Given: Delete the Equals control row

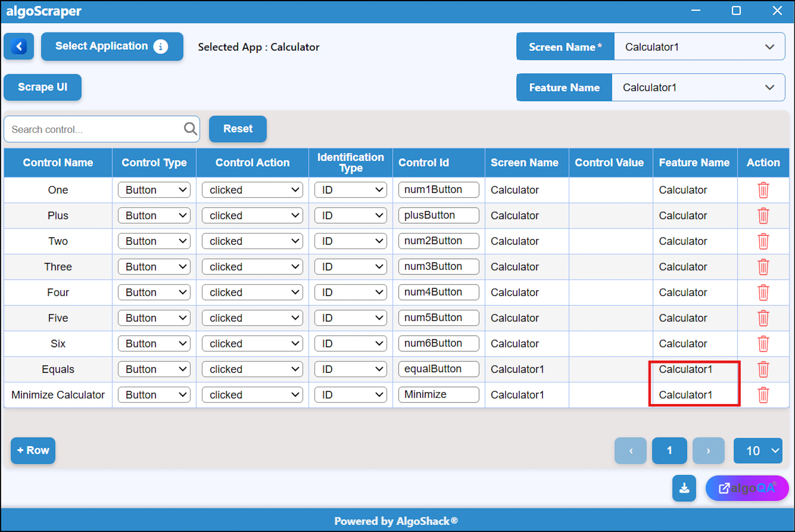Looking at the screenshot, I should (763, 369).
